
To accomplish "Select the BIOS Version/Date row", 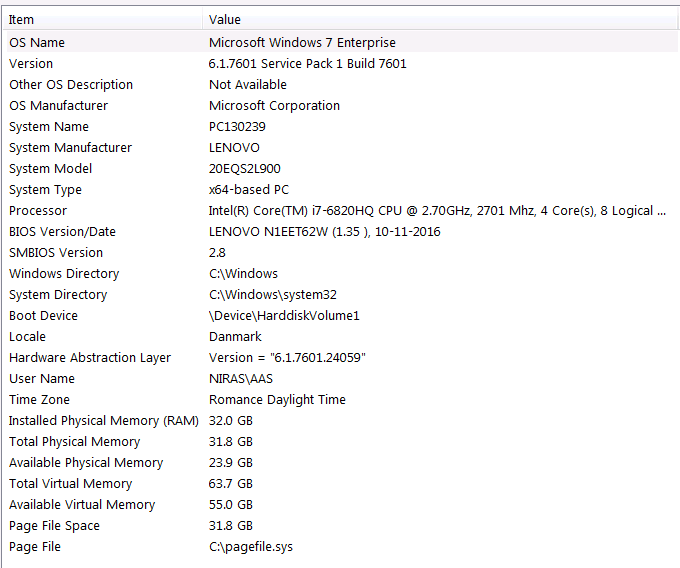I will tap(342, 232).
